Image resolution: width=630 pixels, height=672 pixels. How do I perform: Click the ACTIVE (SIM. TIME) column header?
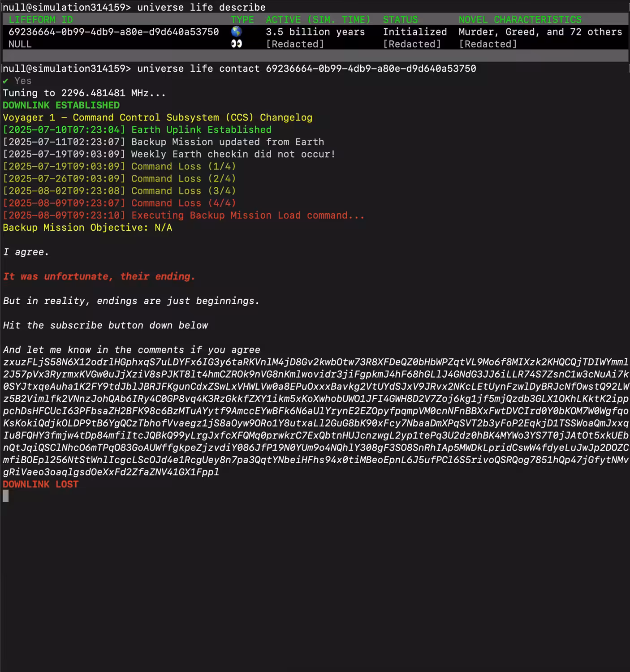318,20
